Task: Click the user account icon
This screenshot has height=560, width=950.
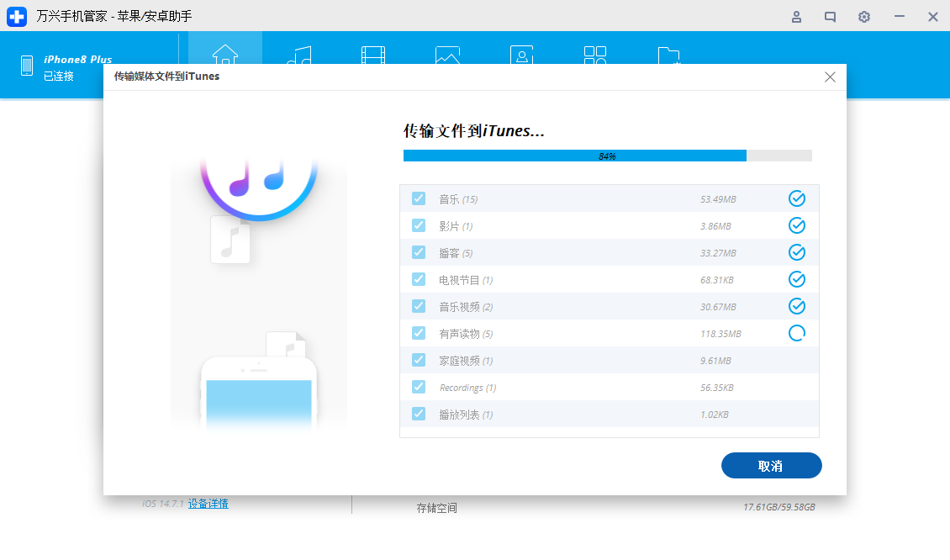Action: click(796, 16)
